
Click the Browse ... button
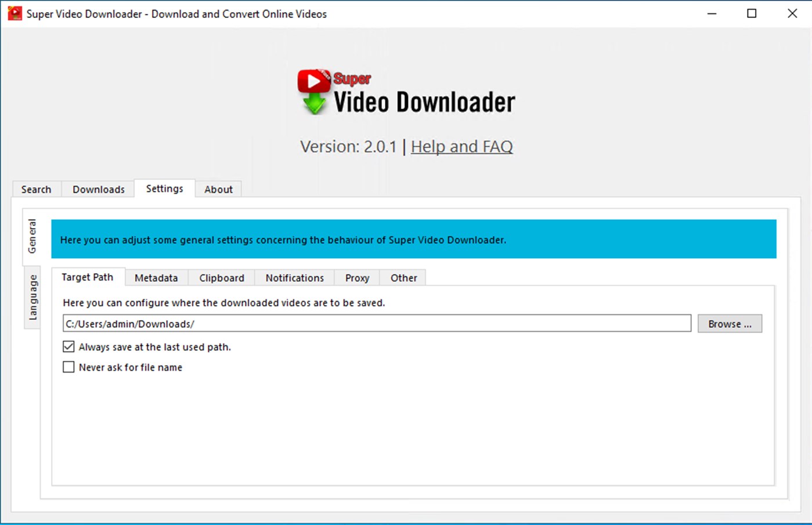730,324
